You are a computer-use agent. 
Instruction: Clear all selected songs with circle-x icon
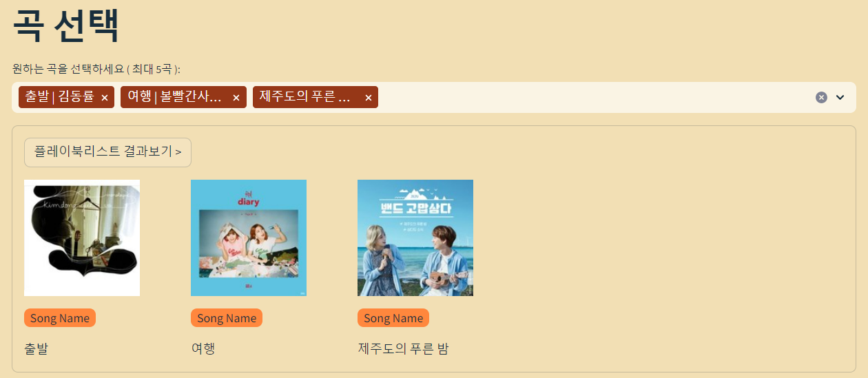(x=821, y=97)
